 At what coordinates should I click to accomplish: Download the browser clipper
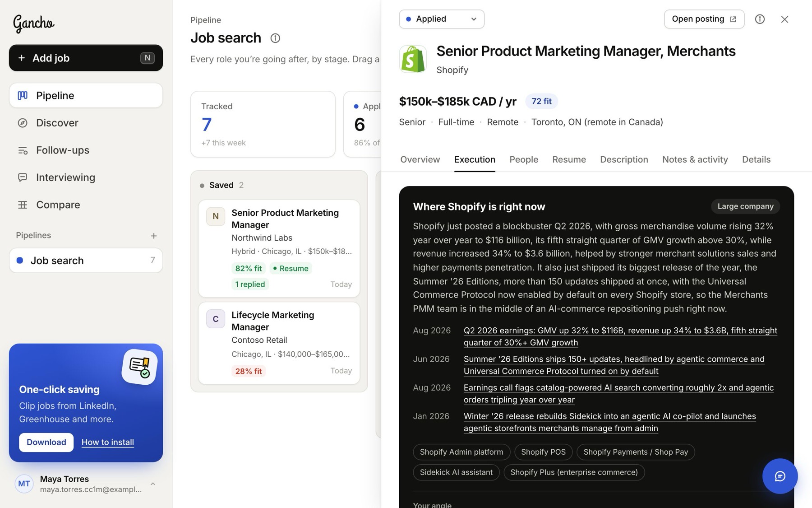pyautogui.click(x=46, y=442)
